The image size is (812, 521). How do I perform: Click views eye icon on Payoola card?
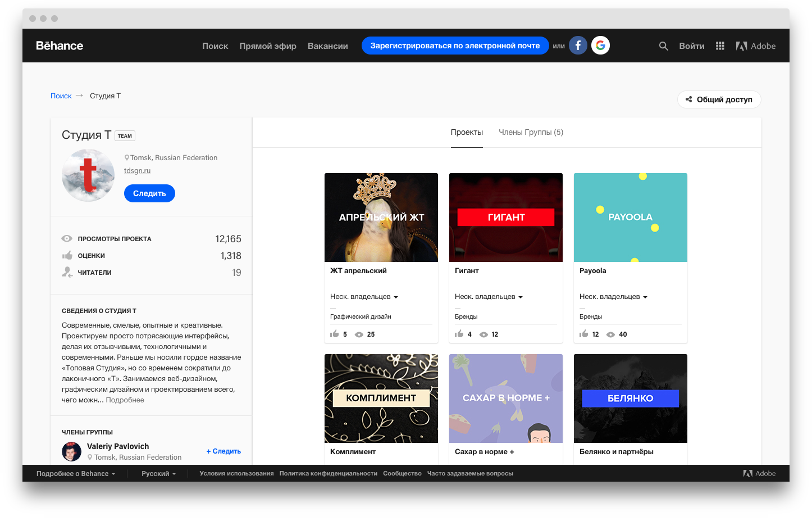pos(610,334)
